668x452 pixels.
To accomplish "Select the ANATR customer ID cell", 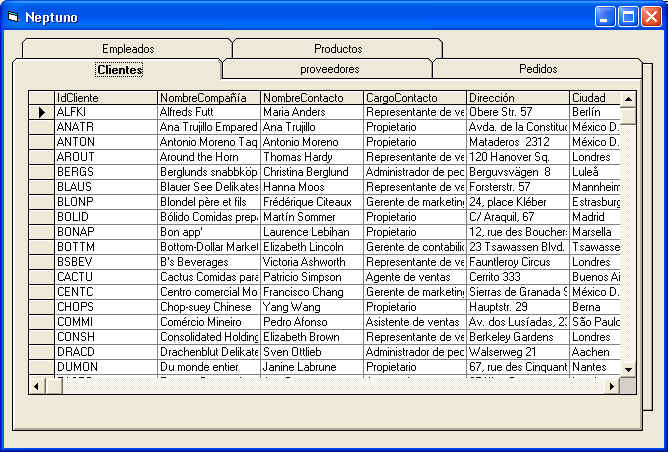I will (105, 128).
